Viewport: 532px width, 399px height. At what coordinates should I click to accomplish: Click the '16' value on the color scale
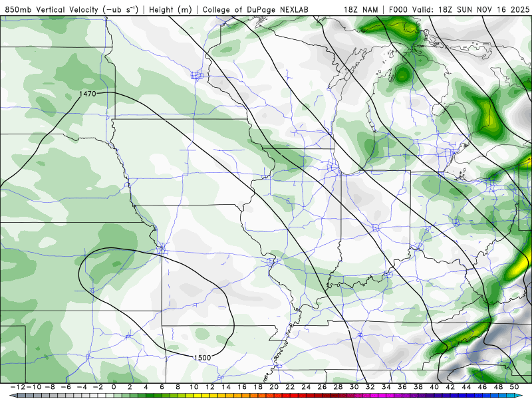(x=242, y=387)
